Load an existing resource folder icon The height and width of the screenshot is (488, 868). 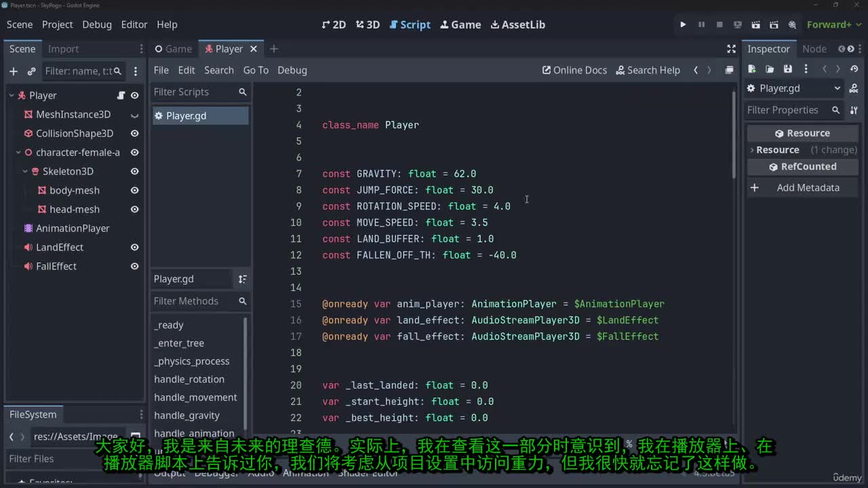pos(770,69)
